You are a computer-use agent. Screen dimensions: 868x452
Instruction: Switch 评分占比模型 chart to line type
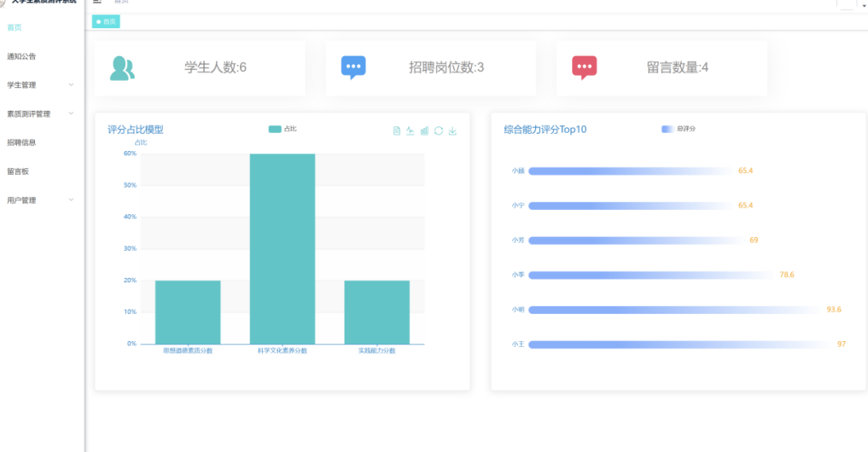click(x=411, y=130)
